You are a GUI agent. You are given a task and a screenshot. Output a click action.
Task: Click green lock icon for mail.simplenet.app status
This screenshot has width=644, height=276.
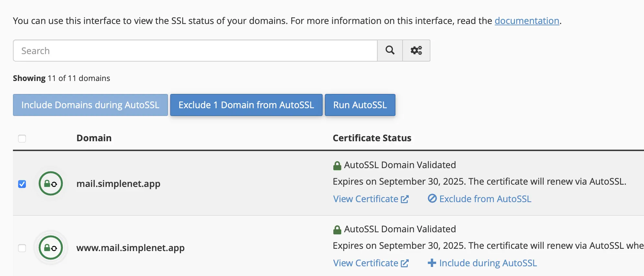pyautogui.click(x=337, y=166)
